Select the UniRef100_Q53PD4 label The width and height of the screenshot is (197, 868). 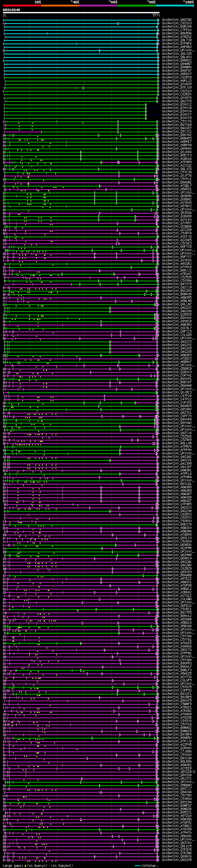coord(177,213)
